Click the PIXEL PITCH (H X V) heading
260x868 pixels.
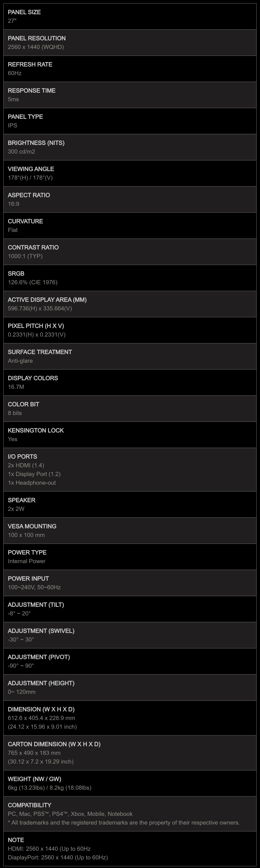point(36,326)
